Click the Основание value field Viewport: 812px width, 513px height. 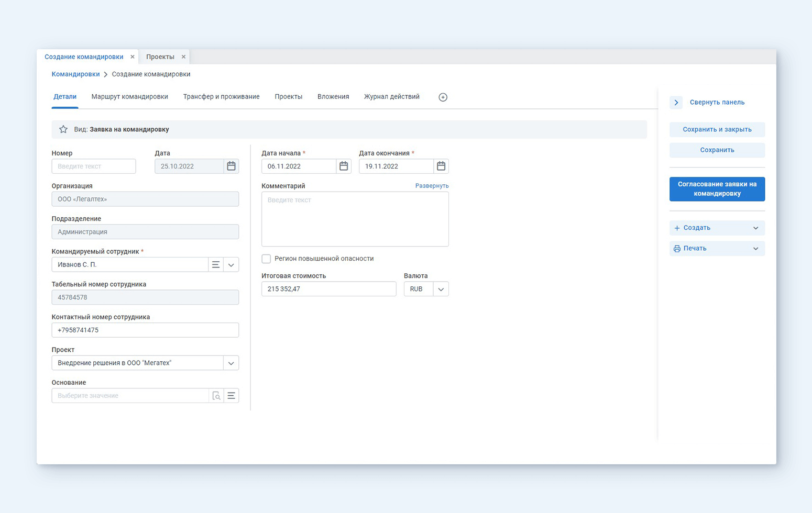tap(130, 396)
